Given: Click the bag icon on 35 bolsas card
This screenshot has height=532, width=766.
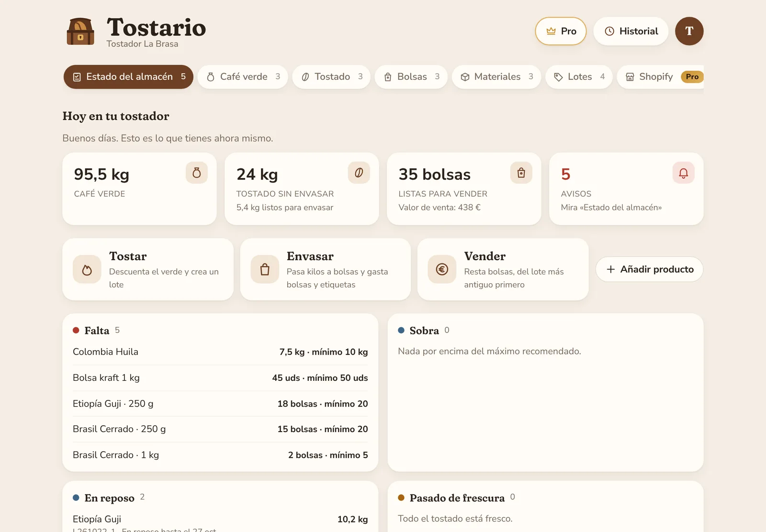Looking at the screenshot, I should point(521,173).
